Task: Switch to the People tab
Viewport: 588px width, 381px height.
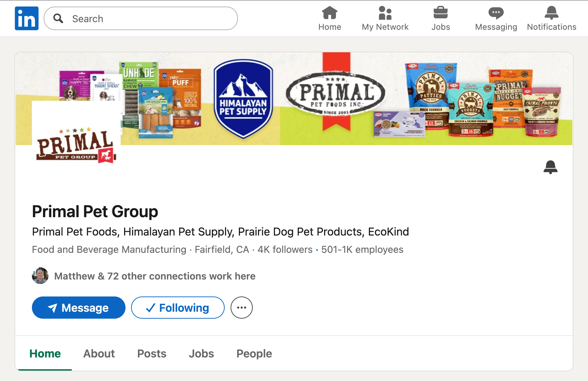Action: click(x=254, y=354)
